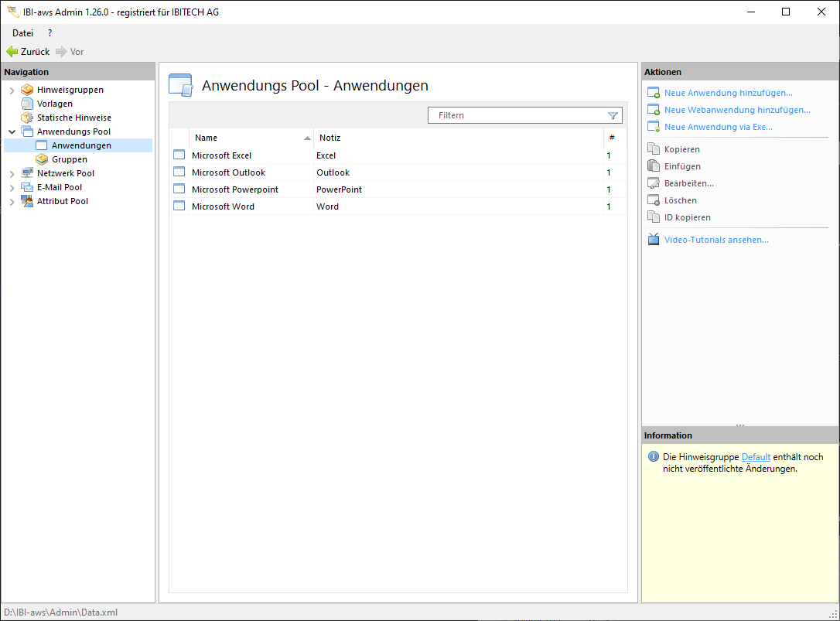The height and width of the screenshot is (621, 840).
Task: Open the Default Hinweisgruppe link
Action: coord(756,457)
